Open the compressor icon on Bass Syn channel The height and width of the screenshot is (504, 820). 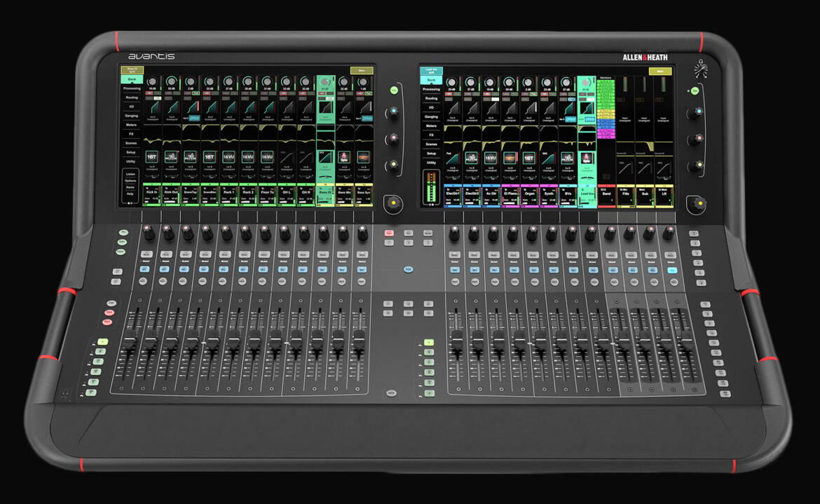pos(363,157)
